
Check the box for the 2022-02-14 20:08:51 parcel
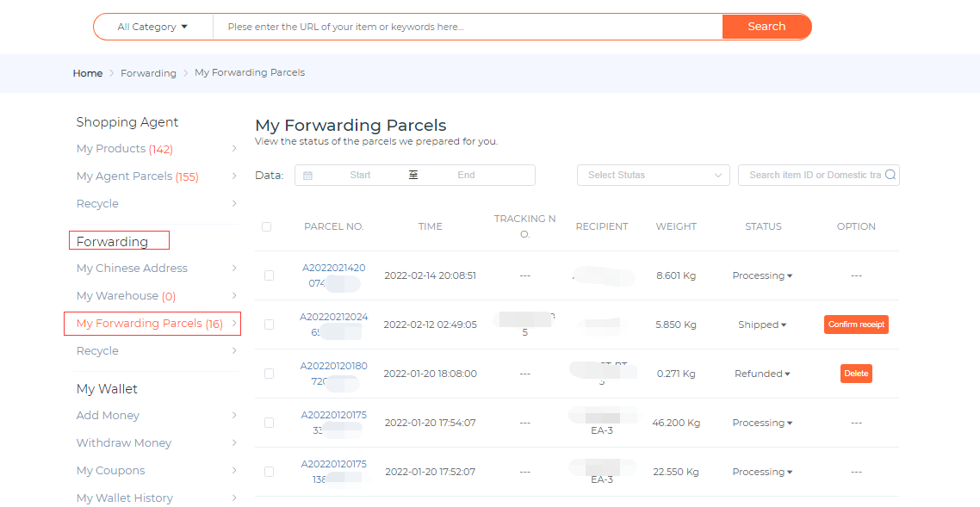pos(269,275)
